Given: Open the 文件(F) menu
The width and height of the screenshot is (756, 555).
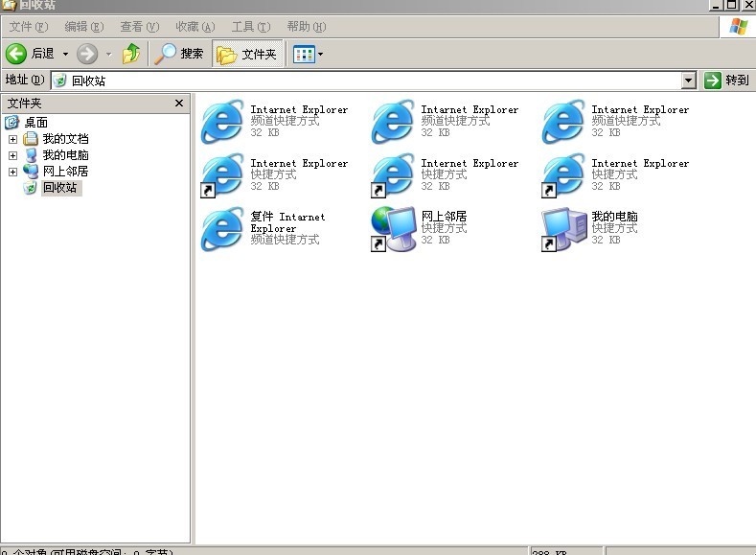Looking at the screenshot, I should (x=27, y=27).
